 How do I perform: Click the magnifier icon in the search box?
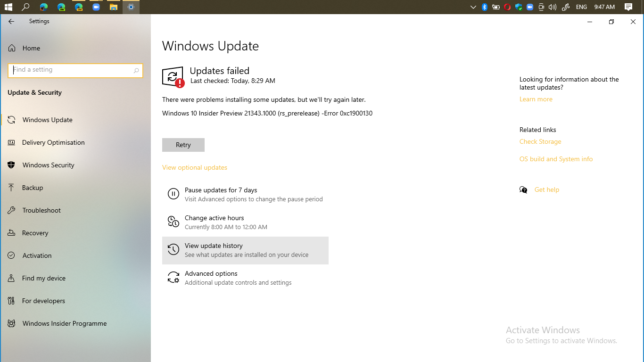point(136,70)
